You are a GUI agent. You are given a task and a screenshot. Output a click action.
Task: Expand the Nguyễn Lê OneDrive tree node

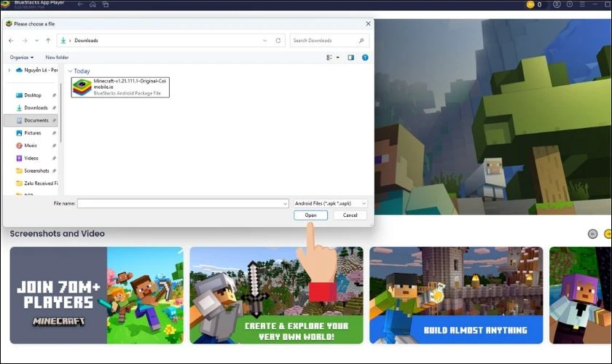pos(9,70)
